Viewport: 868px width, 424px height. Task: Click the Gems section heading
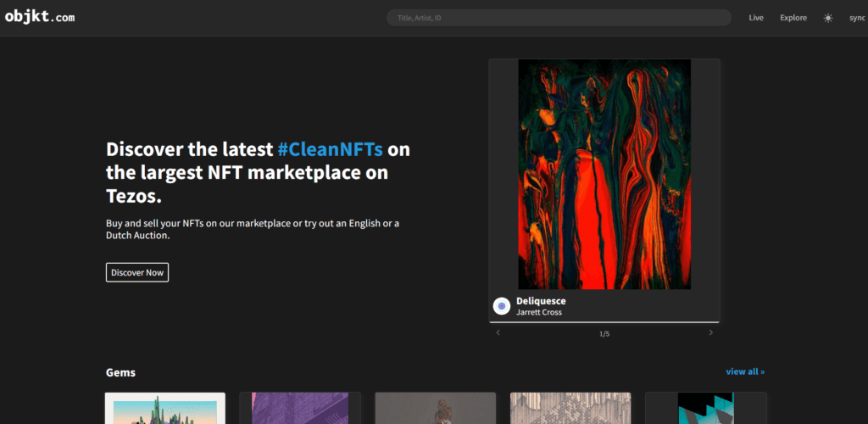120,372
